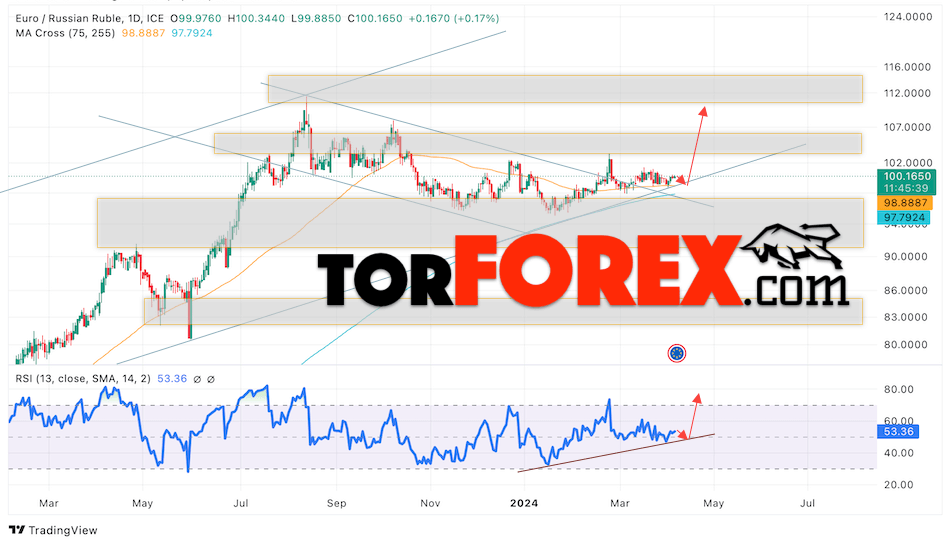Select the orange MA price label 98.8887
The width and height of the screenshot is (951, 545).
point(904,203)
